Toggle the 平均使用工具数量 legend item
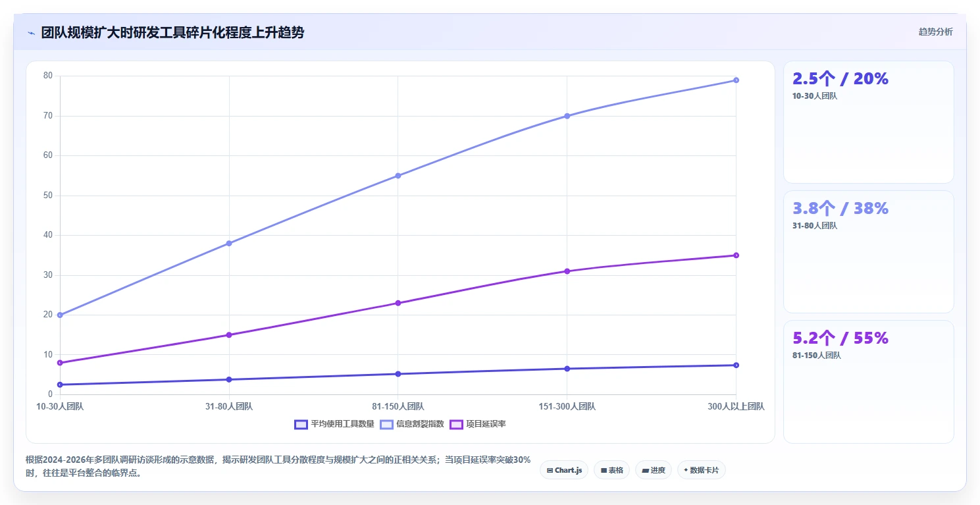 [x=334, y=424]
